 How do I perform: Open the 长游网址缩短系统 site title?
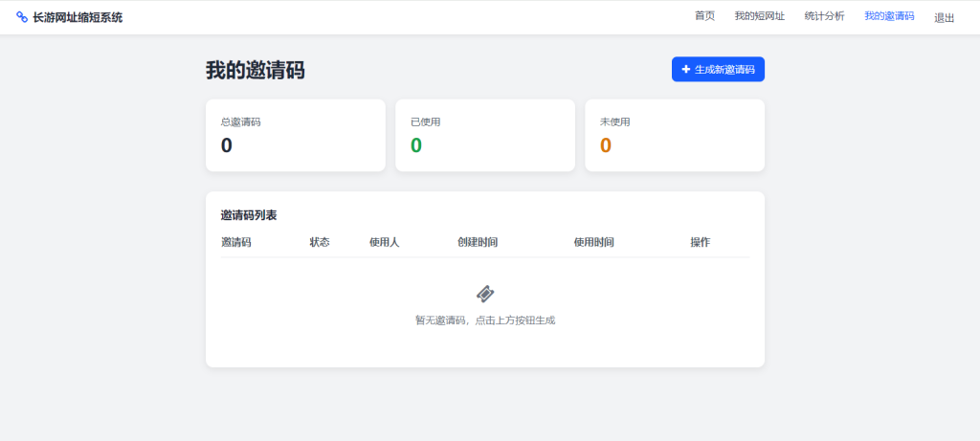(78, 17)
